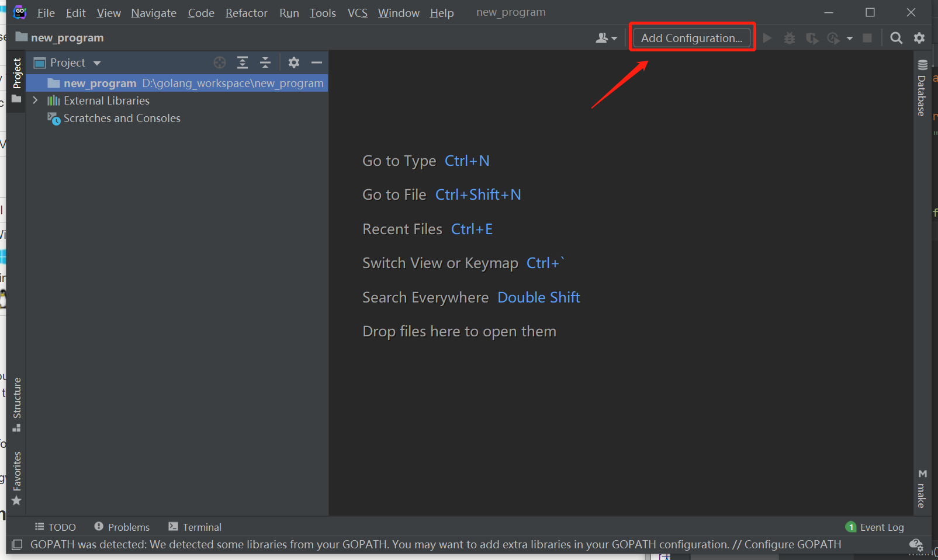938x560 pixels.
Task: Open the Help menu
Action: 442,13
